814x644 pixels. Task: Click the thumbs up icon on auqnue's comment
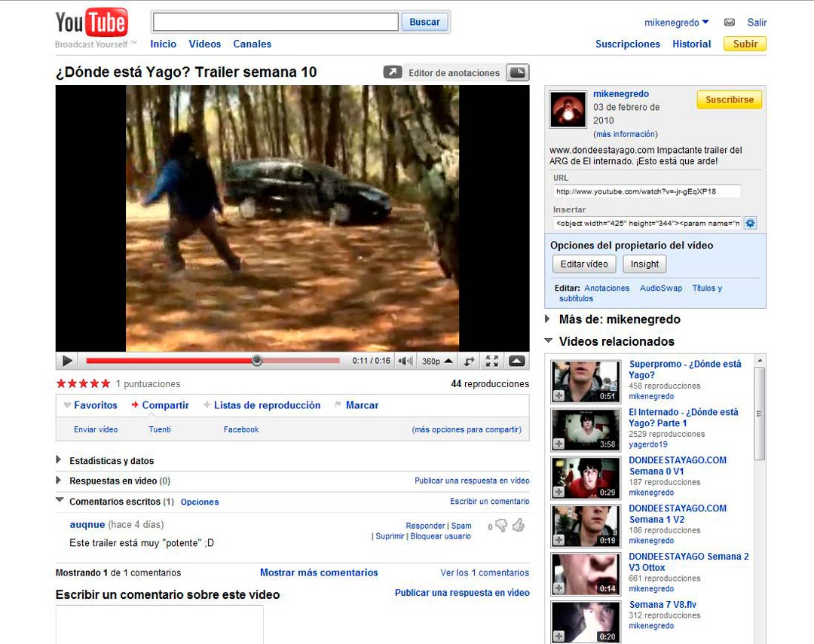coord(519,525)
